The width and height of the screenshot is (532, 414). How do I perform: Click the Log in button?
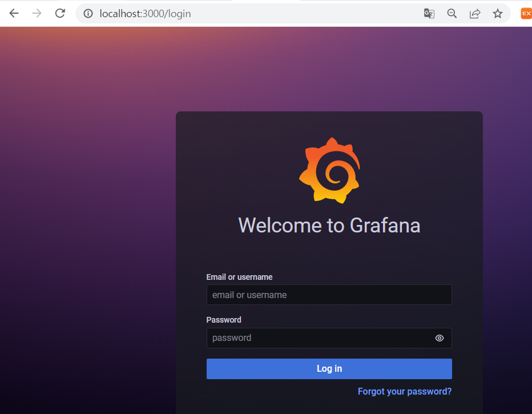(x=329, y=368)
